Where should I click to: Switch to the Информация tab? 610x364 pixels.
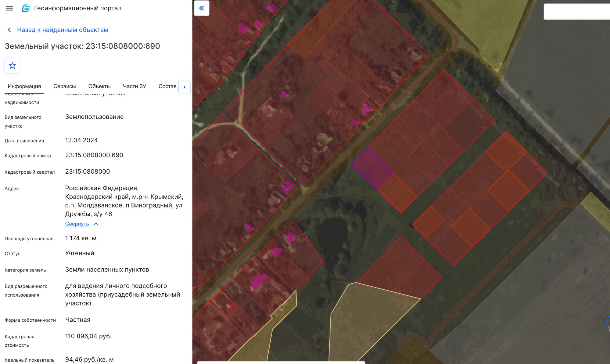point(24,86)
